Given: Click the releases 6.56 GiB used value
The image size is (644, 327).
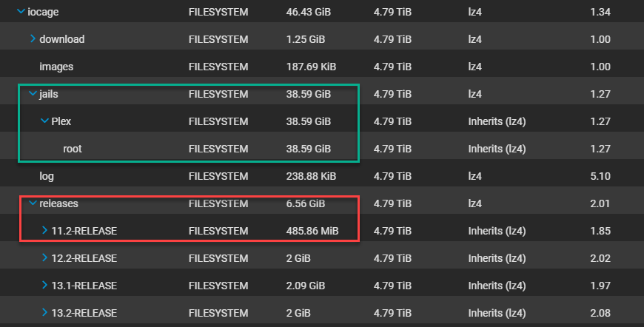Looking at the screenshot, I should pos(306,203).
